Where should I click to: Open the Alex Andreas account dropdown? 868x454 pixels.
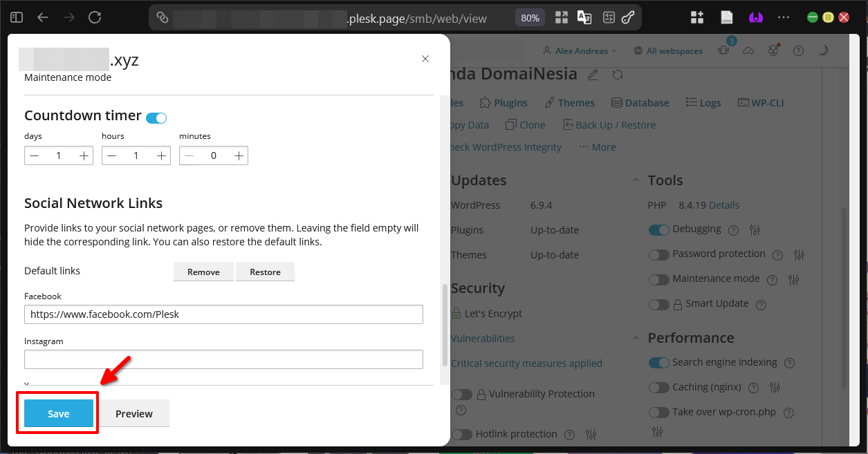[x=580, y=50]
